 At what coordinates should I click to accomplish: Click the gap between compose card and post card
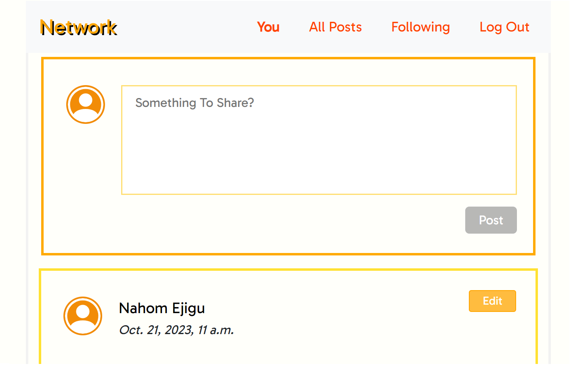[288, 262]
